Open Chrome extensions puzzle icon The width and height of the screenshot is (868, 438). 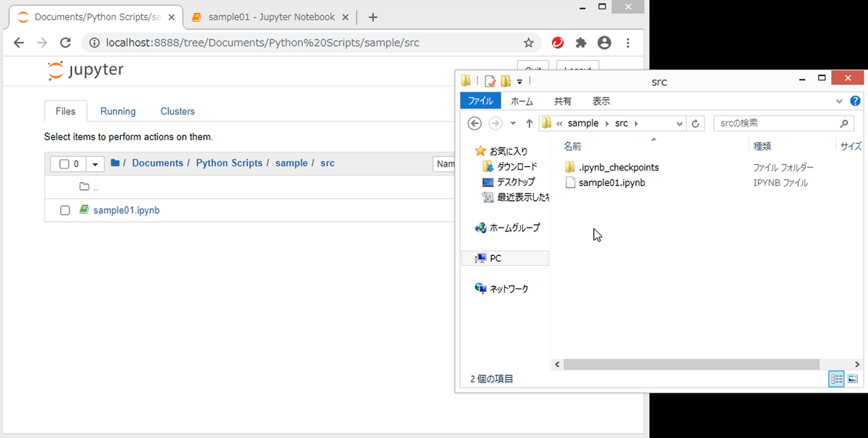581,43
